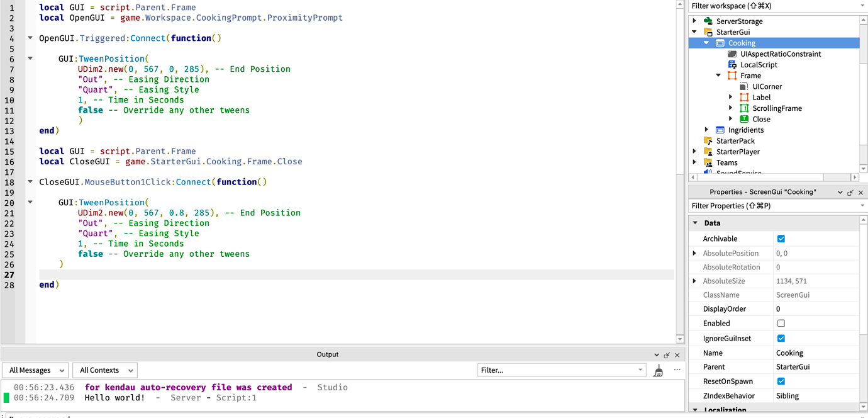The width and height of the screenshot is (868, 418).
Task: Click the auto-recovery file output message
Action: (x=188, y=388)
